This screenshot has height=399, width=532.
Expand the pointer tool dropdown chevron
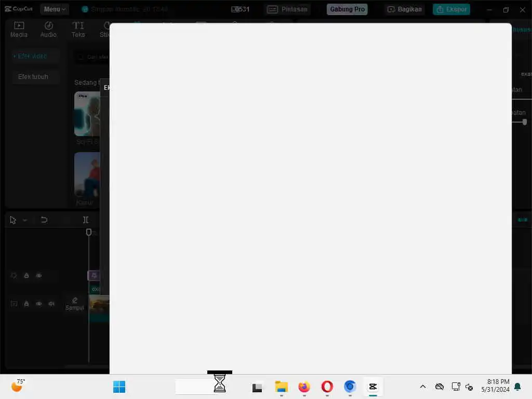(25, 220)
